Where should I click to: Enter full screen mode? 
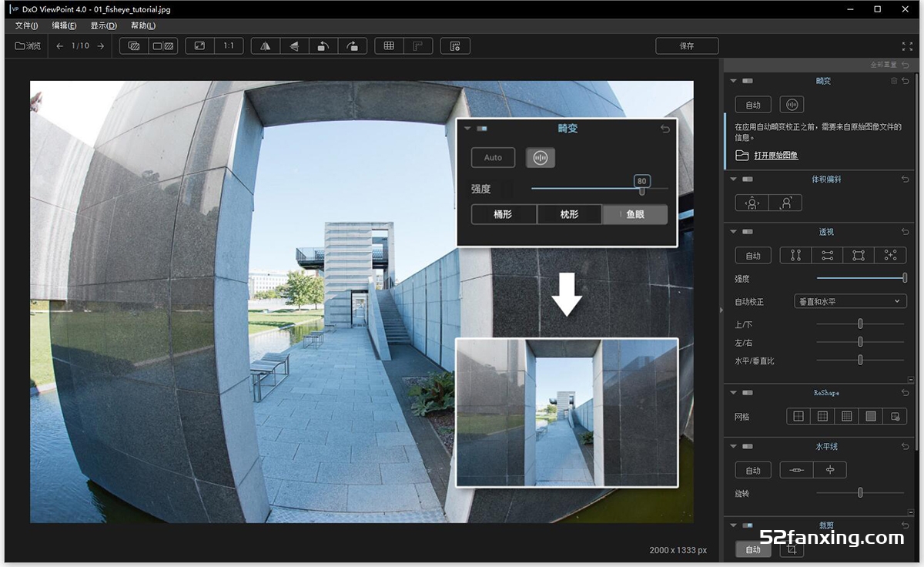click(x=907, y=46)
